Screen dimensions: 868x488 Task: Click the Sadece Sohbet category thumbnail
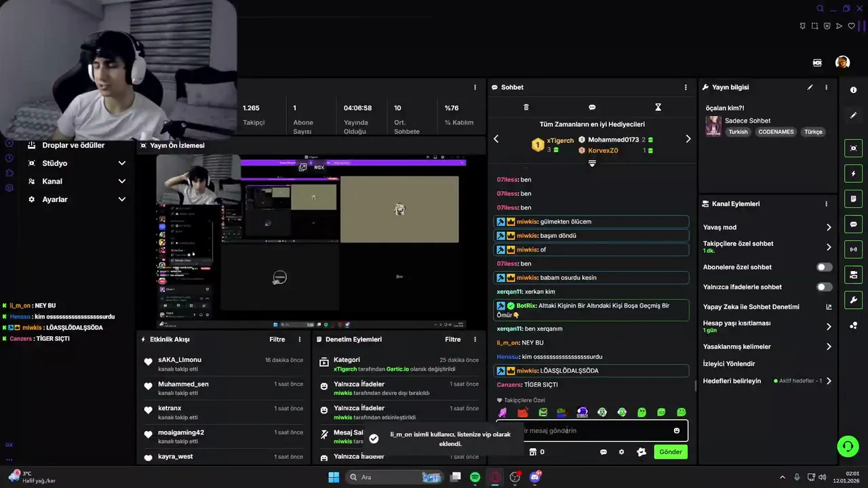tap(713, 126)
